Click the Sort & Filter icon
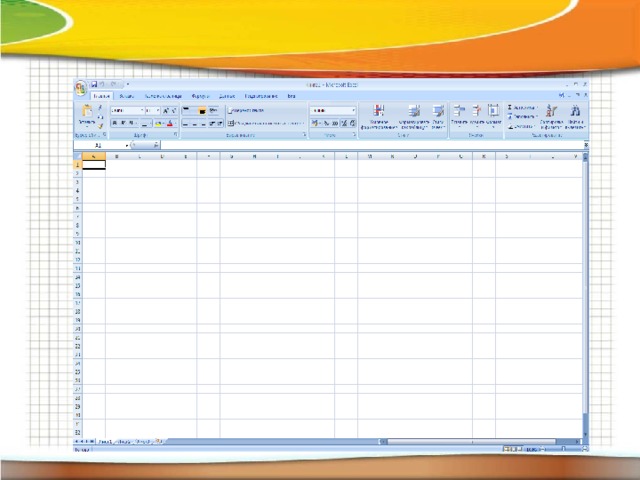640x480 pixels. tap(551, 113)
